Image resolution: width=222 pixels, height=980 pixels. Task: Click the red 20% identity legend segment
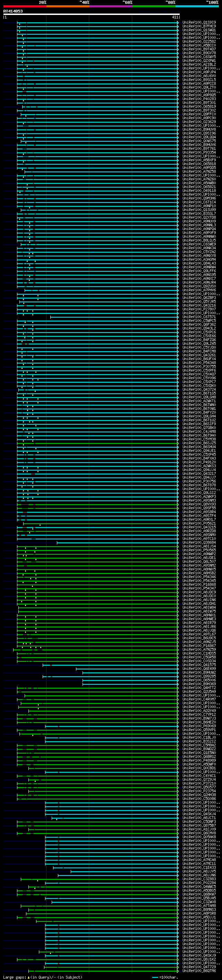tap(25, 6)
